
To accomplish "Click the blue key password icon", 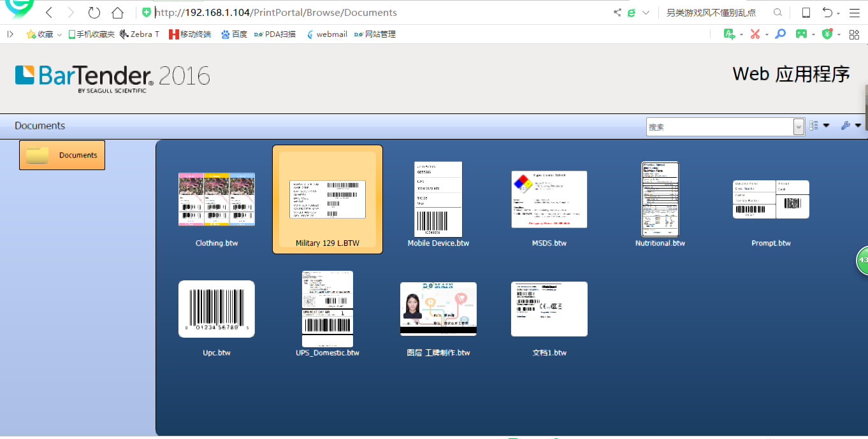I will [780, 34].
